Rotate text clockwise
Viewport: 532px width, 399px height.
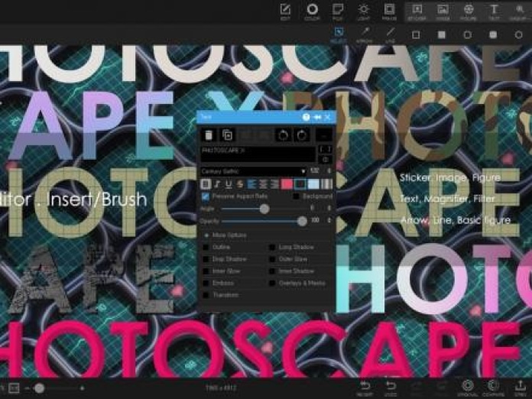point(302,135)
